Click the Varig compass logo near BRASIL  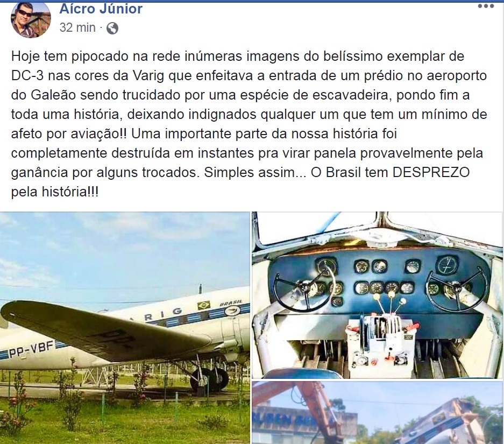231,311
